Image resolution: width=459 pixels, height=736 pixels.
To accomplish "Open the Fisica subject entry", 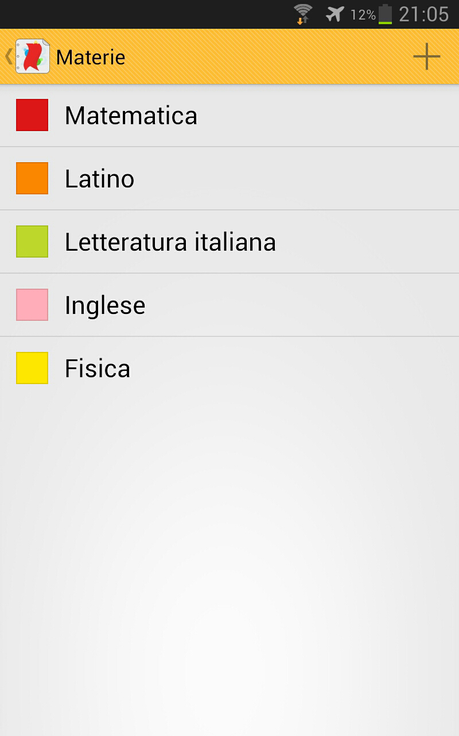I will (230, 368).
